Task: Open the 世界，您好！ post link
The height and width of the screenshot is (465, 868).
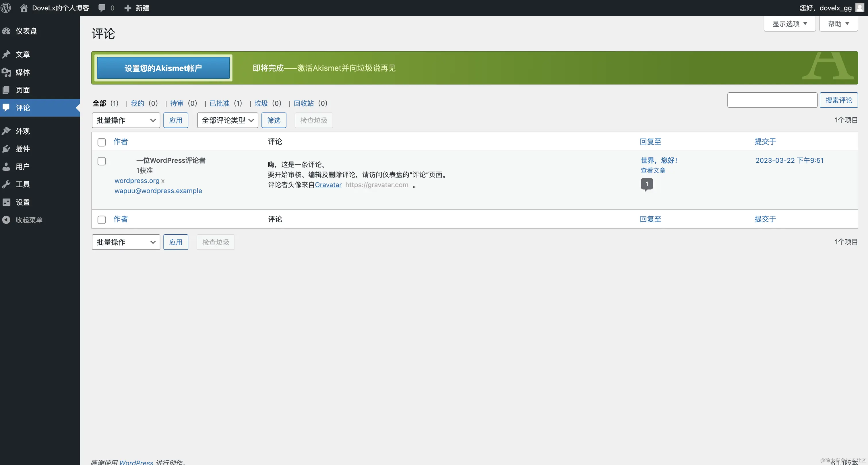Action: pyautogui.click(x=659, y=160)
